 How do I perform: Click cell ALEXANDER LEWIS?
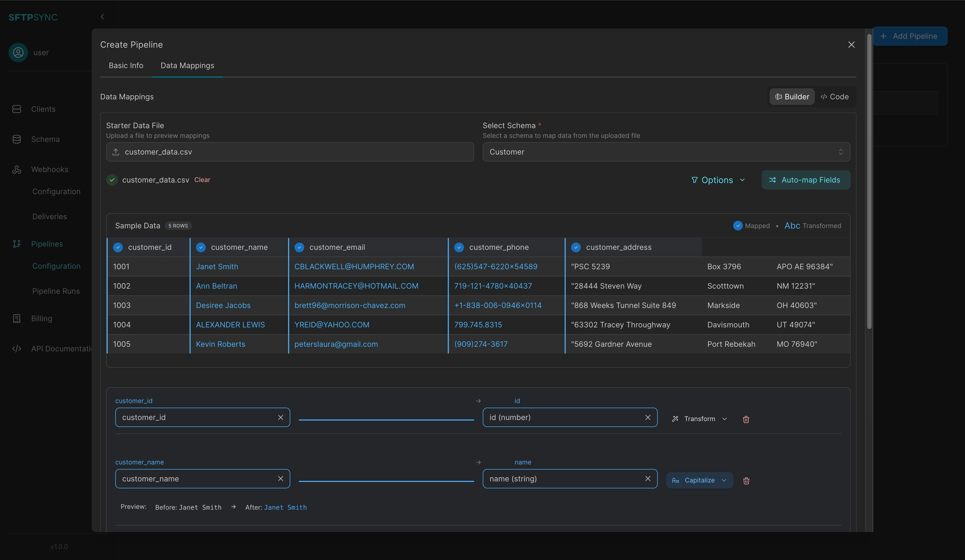pyautogui.click(x=230, y=325)
